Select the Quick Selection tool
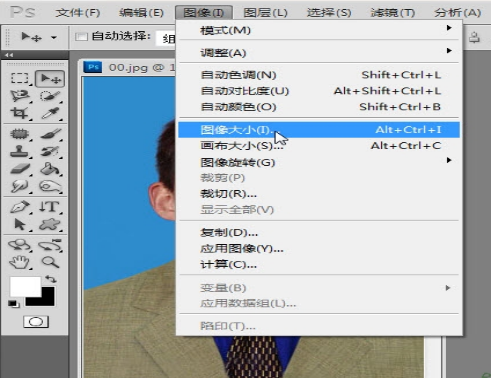 coord(50,96)
